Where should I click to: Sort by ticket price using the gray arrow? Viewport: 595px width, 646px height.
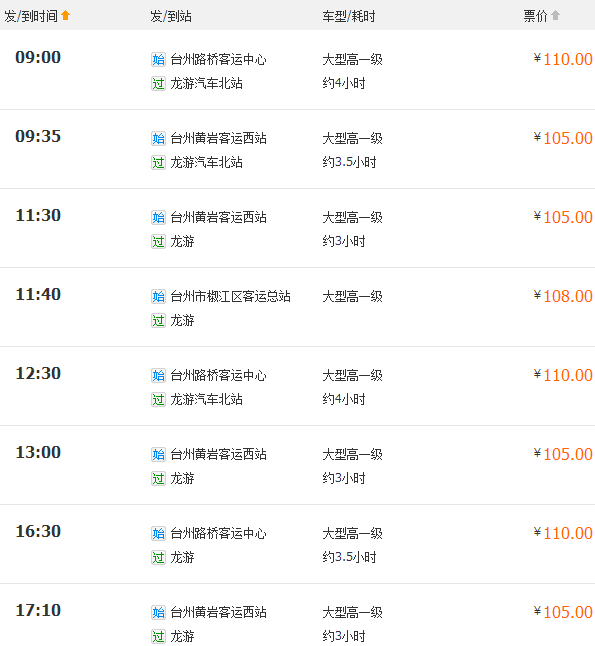(x=555, y=15)
